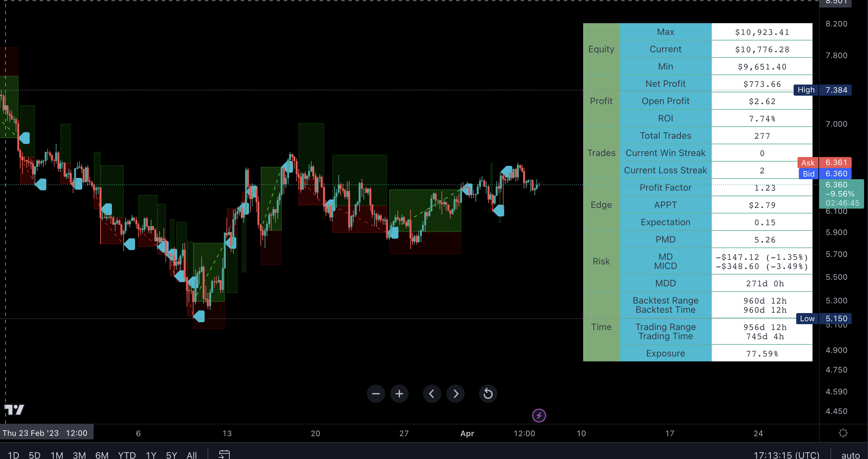Open the go-to-date calendar icon
The width and height of the screenshot is (868, 459).
[224, 454]
